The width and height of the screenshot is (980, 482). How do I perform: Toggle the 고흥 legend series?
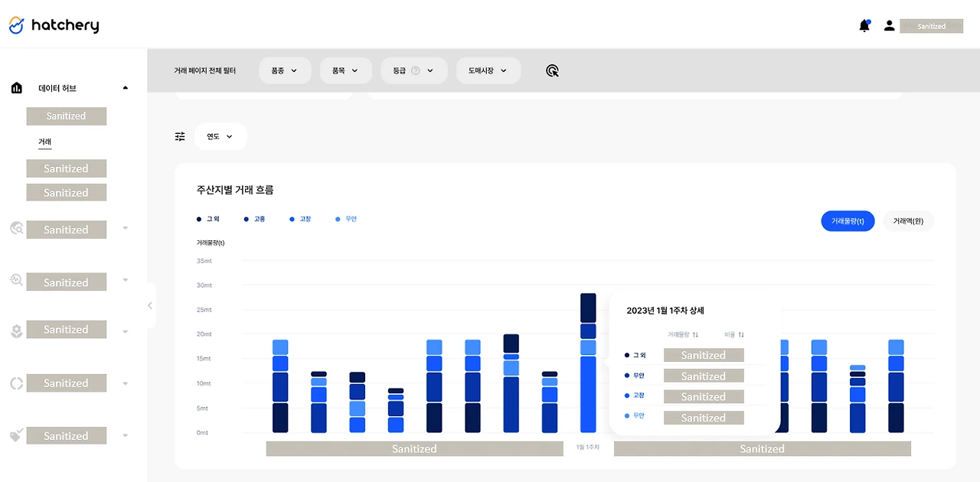click(x=254, y=219)
